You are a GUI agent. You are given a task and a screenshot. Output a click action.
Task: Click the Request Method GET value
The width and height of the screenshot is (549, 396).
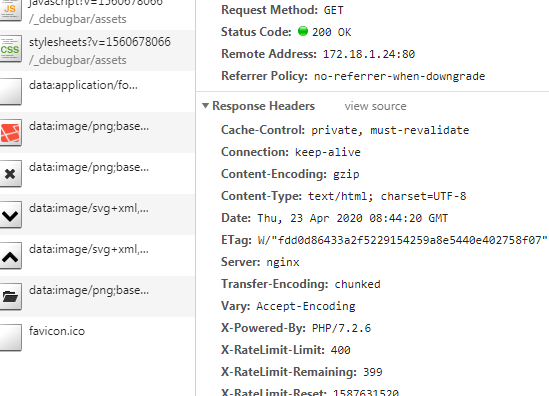334,10
